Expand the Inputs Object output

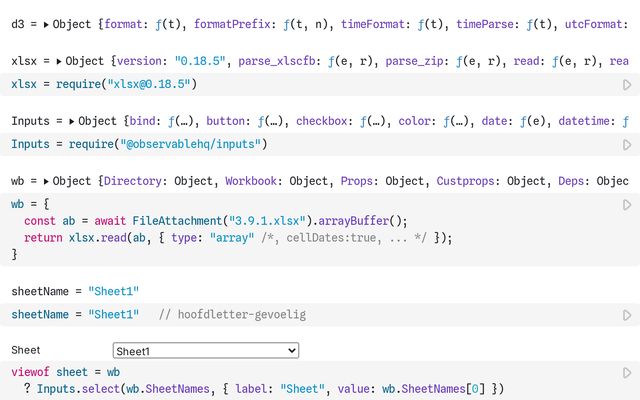(x=72, y=122)
